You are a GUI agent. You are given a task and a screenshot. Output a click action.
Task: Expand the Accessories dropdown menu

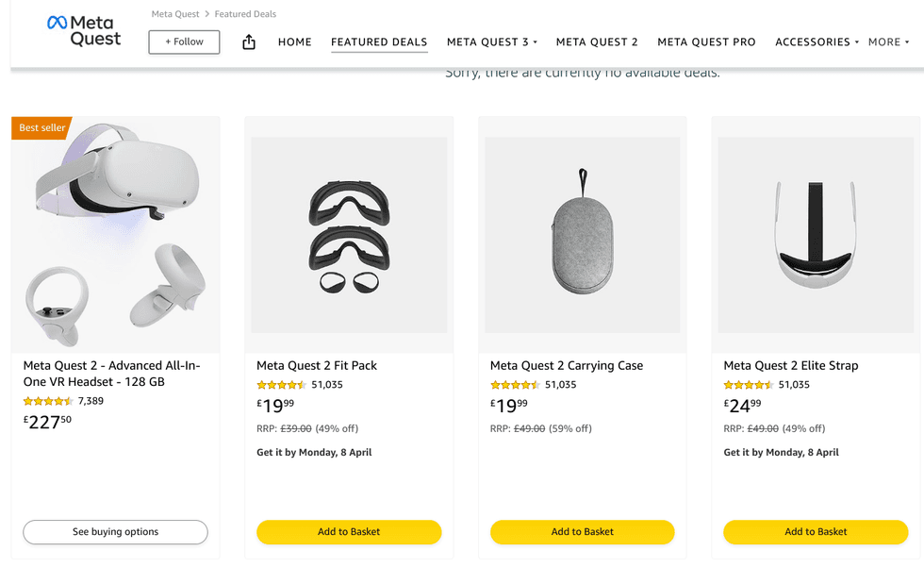[x=817, y=42]
